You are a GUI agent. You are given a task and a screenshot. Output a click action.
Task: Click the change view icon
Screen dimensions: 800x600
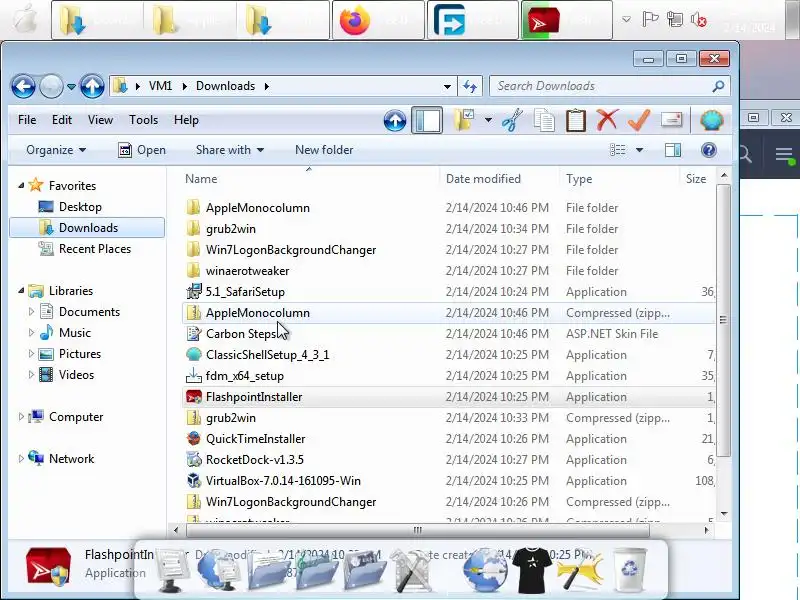617,150
